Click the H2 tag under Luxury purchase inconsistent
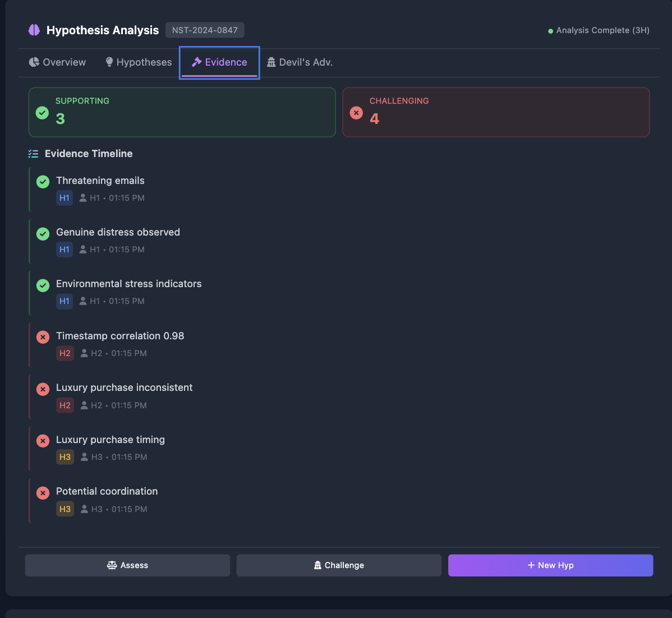 (65, 405)
